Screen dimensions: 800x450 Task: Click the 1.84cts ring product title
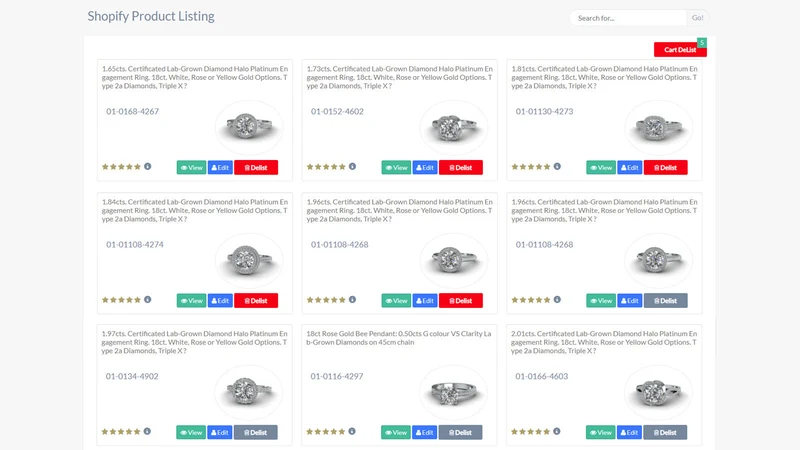[195, 210]
